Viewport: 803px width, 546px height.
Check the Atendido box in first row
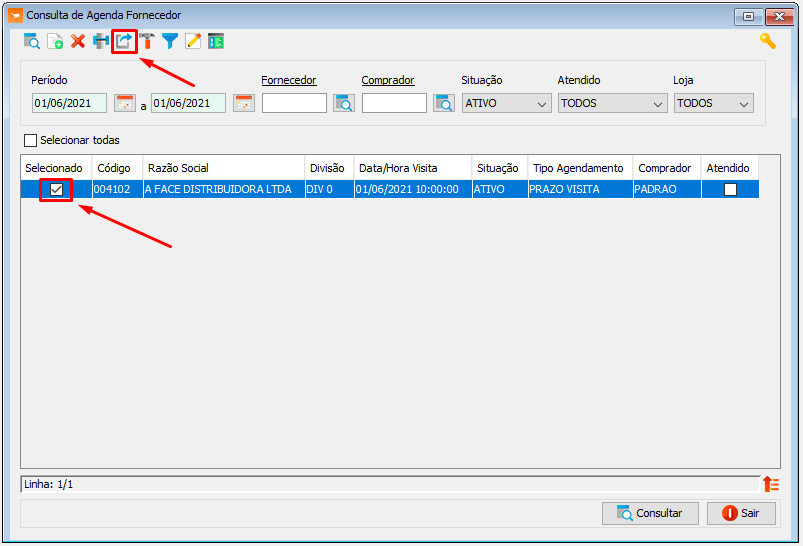pyautogui.click(x=730, y=189)
